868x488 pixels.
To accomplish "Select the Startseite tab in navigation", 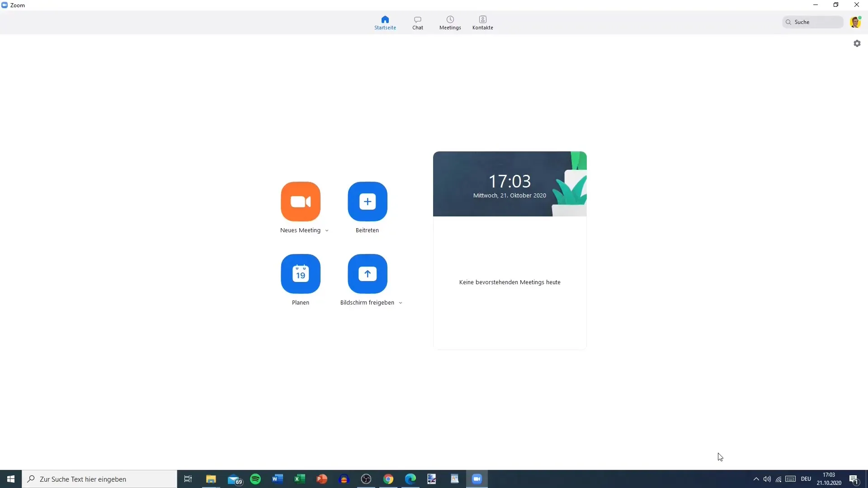I will click(385, 22).
